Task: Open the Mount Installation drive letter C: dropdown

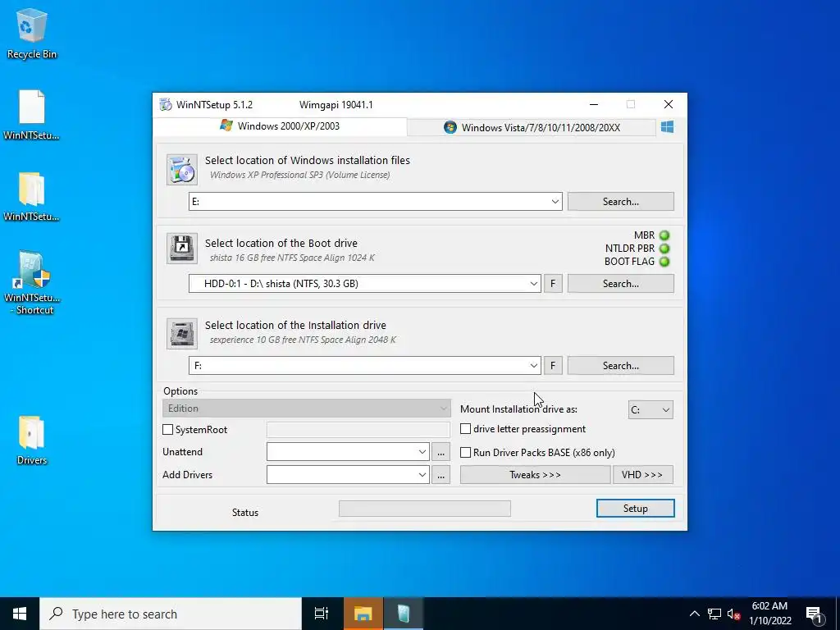Action: [651, 410]
